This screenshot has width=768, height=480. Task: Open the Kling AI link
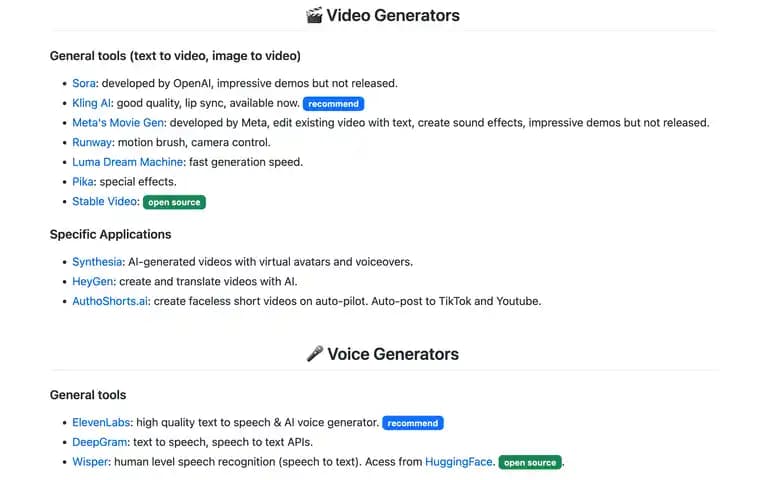(x=92, y=103)
